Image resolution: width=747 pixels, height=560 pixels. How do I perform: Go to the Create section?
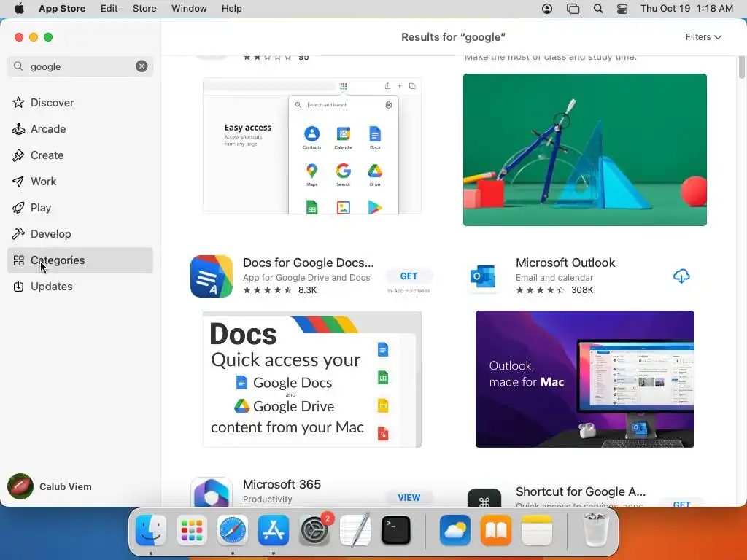[80, 155]
